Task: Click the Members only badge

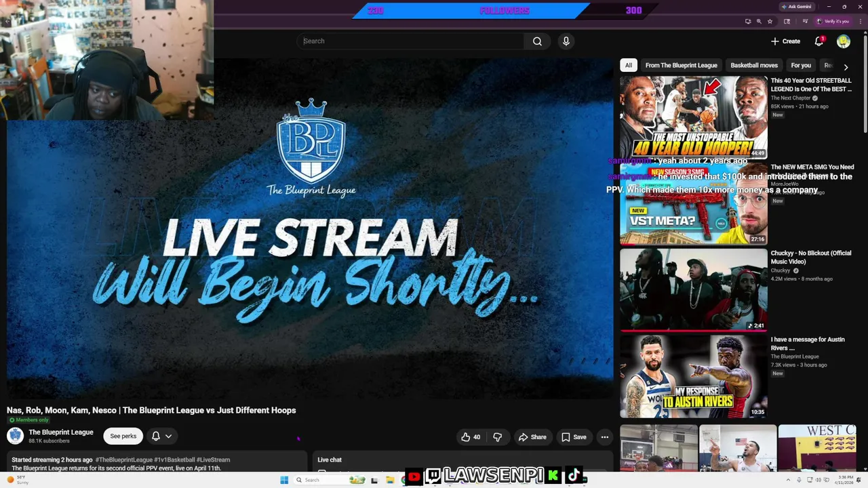Action: point(28,420)
